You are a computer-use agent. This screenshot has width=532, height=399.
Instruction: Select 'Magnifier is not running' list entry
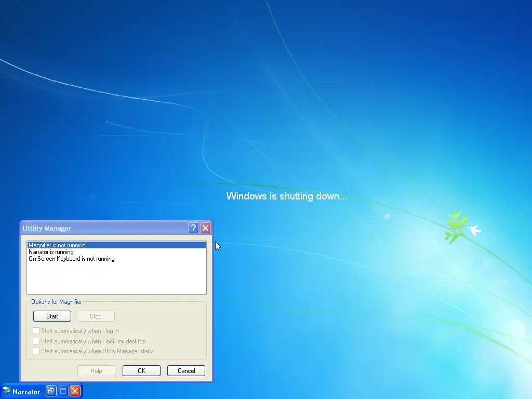[x=116, y=245]
